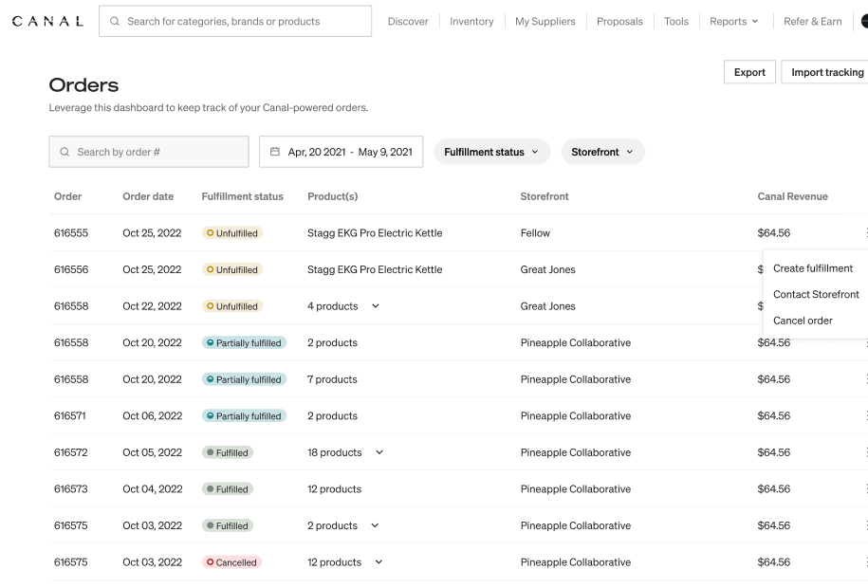Expand 4 products list for order 616558
Image resolution: width=868 pixels, height=588 pixels.
pyautogui.click(x=376, y=306)
